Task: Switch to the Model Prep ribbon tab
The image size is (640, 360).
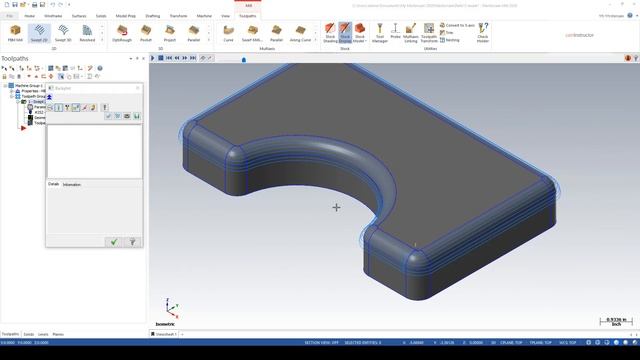Action: tap(126, 16)
